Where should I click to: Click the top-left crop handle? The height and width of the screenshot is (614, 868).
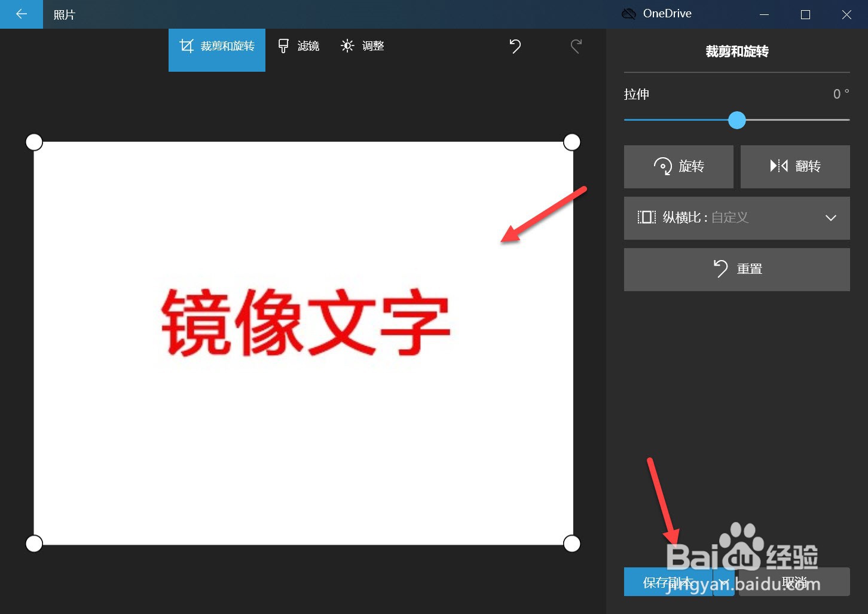pos(34,142)
